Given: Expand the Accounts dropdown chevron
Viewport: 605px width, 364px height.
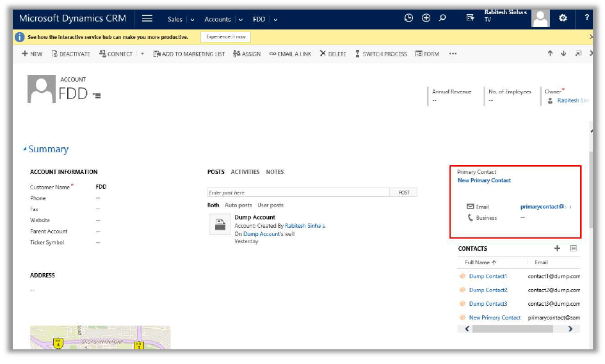Looking at the screenshot, I should (x=241, y=20).
